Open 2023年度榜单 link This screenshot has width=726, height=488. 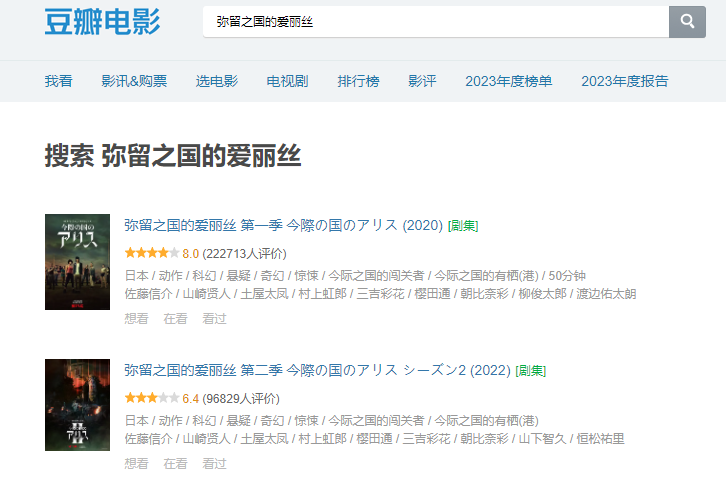pos(508,81)
